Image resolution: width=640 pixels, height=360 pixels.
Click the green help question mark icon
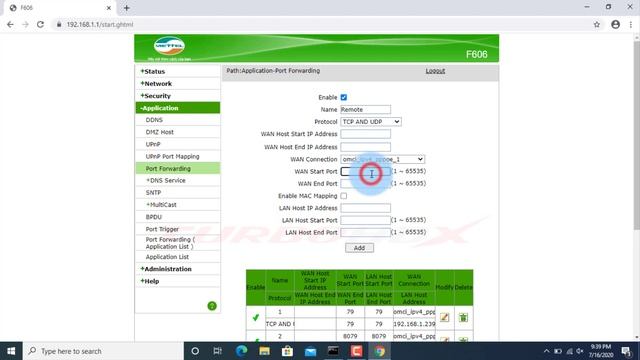pos(212,306)
